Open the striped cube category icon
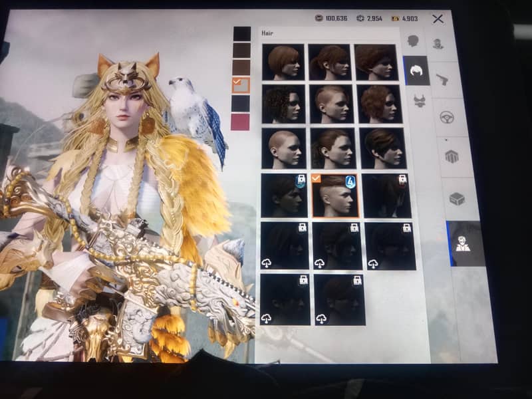 point(452,157)
